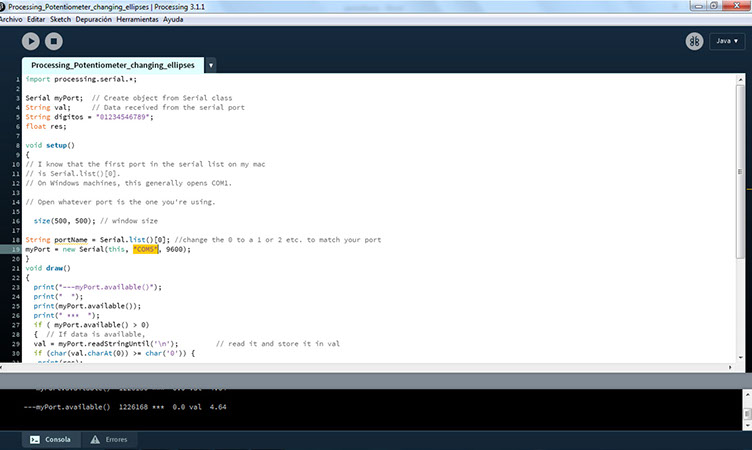Image resolution: width=752 pixels, height=450 pixels.
Task: Run the sketch with the play button
Action: pyautogui.click(x=31, y=41)
